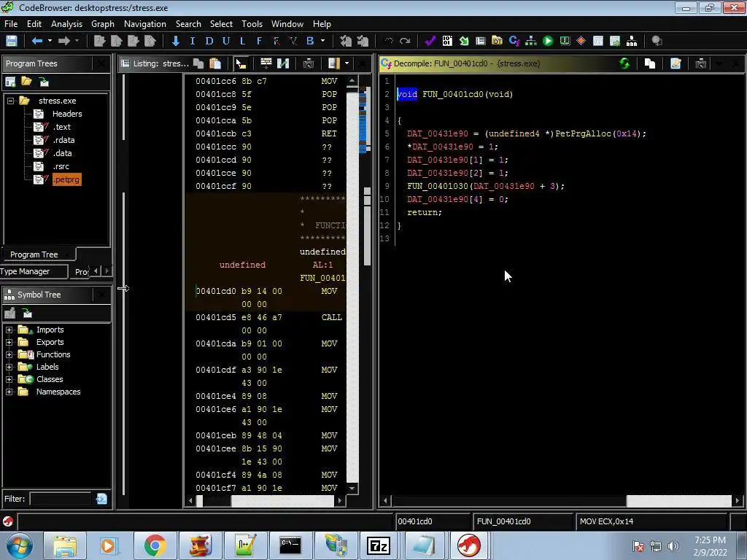Open the Tools menu
The image size is (747, 560).
pyautogui.click(x=252, y=24)
